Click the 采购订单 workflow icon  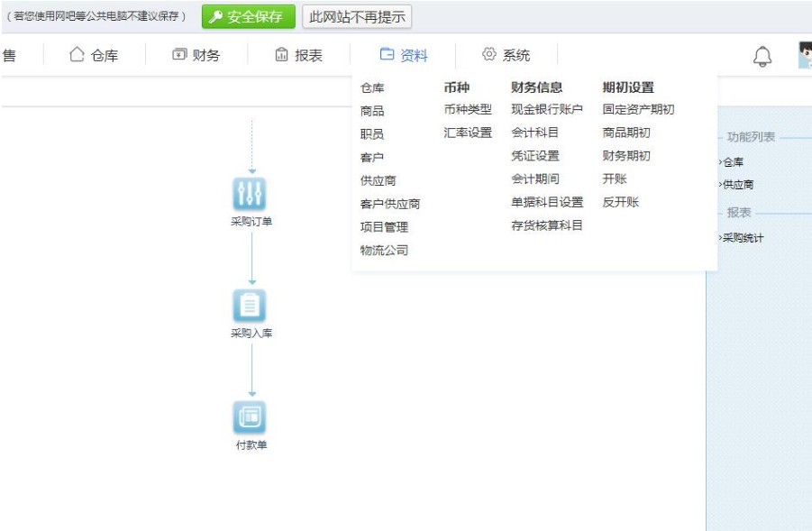coord(251,193)
